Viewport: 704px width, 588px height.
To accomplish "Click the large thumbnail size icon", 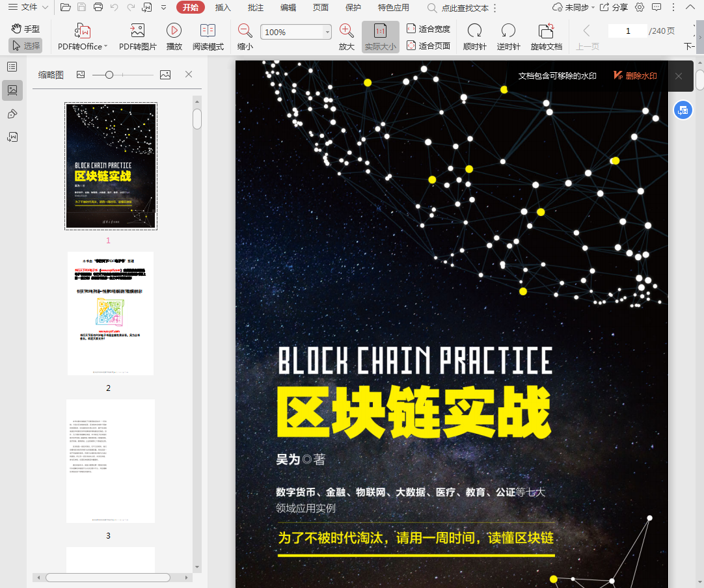I will [165, 75].
